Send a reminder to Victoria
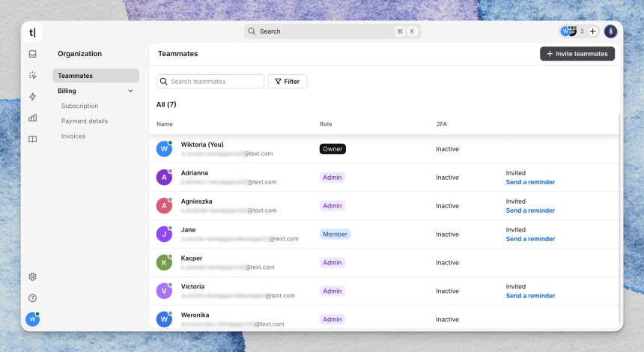 (x=530, y=296)
